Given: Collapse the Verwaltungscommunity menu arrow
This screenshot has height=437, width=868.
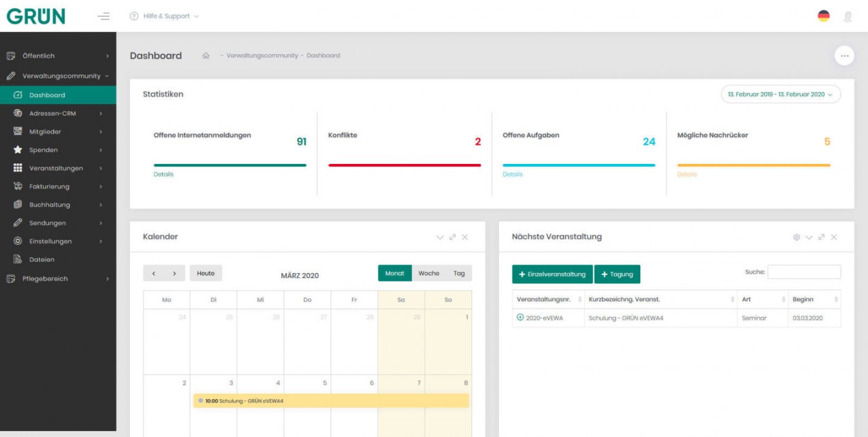Looking at the screenshot, I should coord(107,76).
